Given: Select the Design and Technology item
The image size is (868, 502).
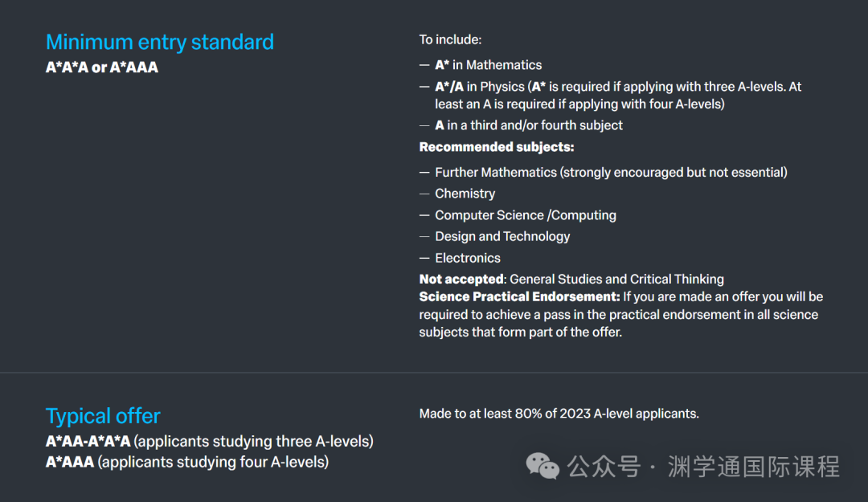Looking at the screenshot, I should pos(502,236).
